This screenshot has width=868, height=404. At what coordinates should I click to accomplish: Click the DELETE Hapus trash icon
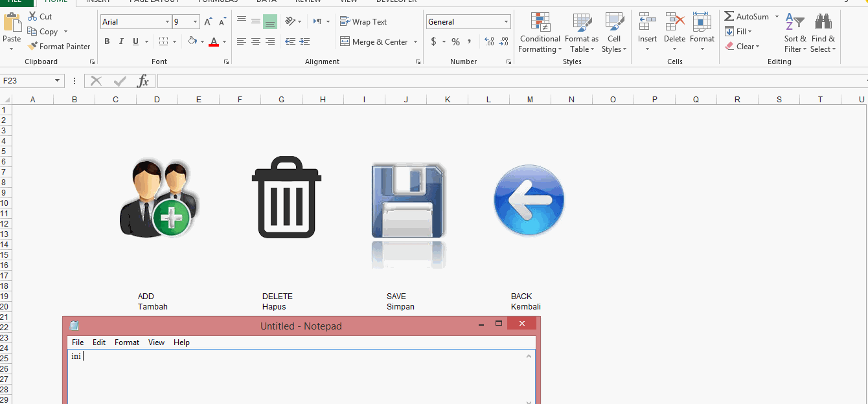pos(286,197)
